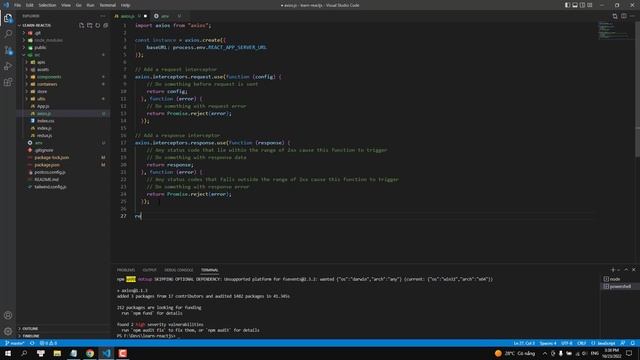This screenshot has height=360, width=640.
Task: Open the Run and Debug view
Action: click(x=8, y=66)
